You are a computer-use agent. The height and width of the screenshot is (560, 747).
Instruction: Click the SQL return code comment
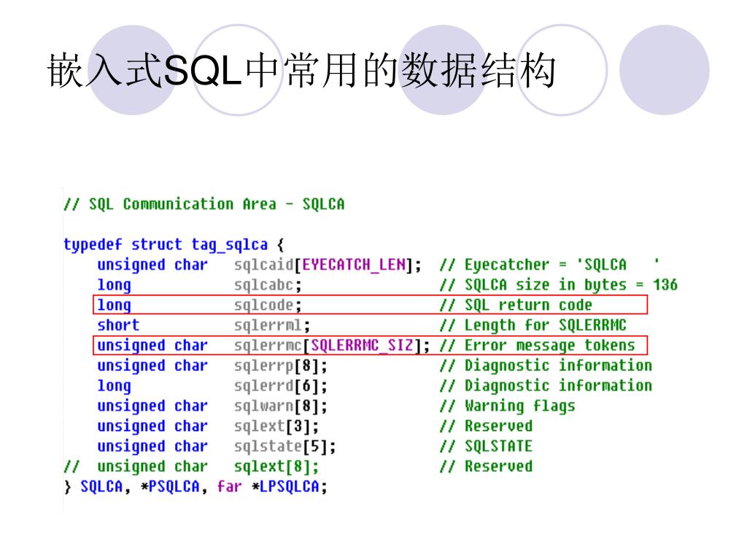click(516, 305)
